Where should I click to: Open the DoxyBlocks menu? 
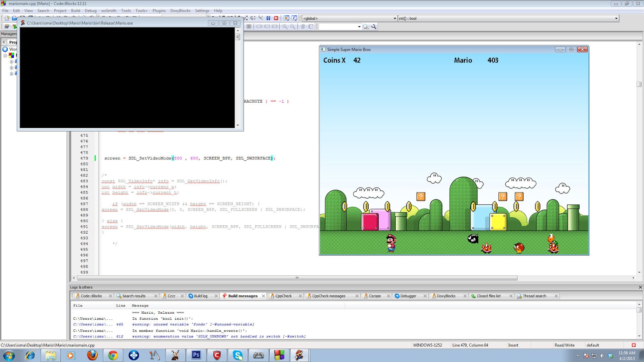tap(180, 11)
